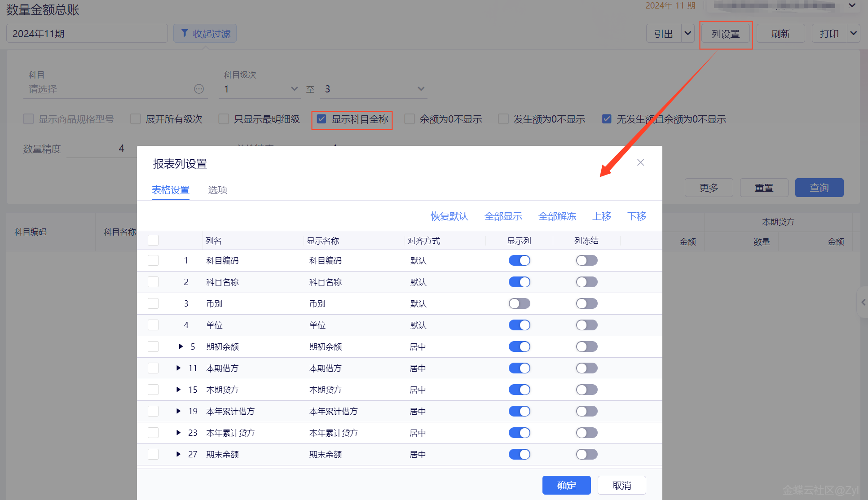Expand the 本期借方 row
868x500 pixels.
coord(178,368)
